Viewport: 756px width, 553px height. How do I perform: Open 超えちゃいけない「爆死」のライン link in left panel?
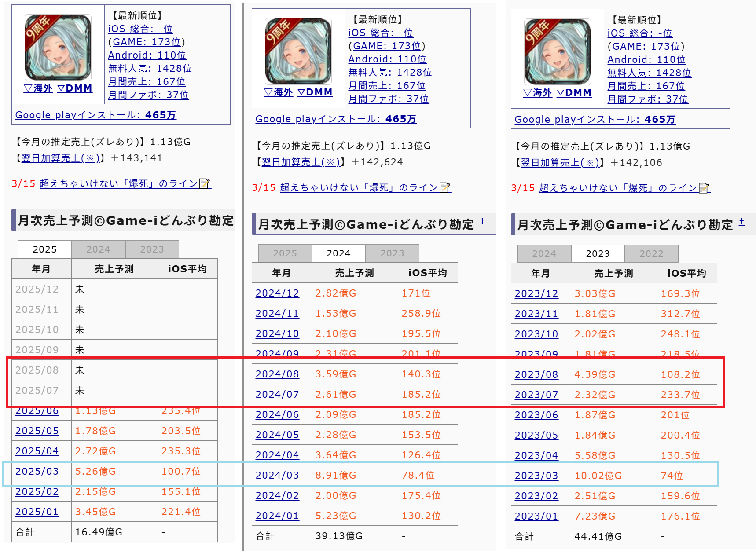[119, 183]
